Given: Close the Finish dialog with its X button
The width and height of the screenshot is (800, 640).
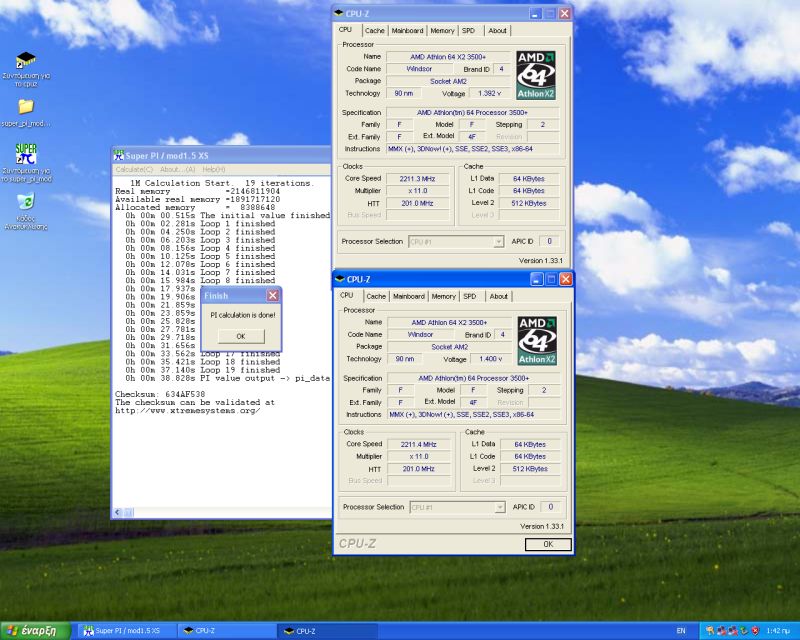Looking at the screenshot, I should point(273,295).
